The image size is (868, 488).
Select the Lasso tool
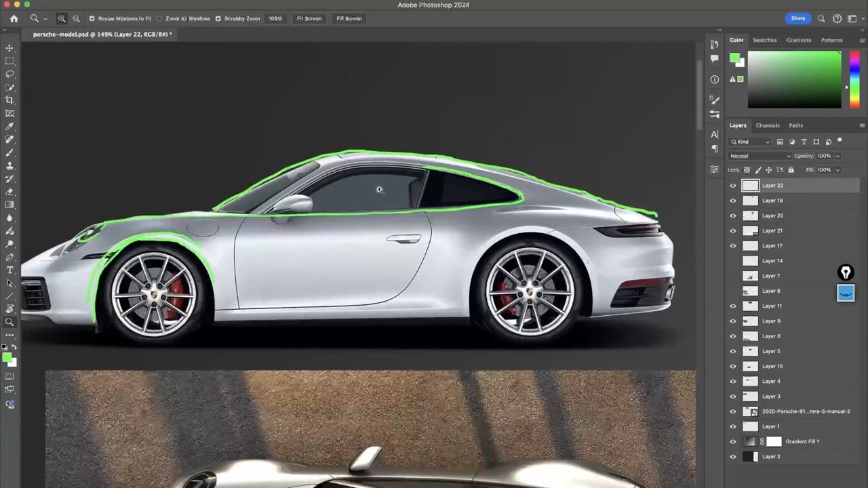[9, 74]
